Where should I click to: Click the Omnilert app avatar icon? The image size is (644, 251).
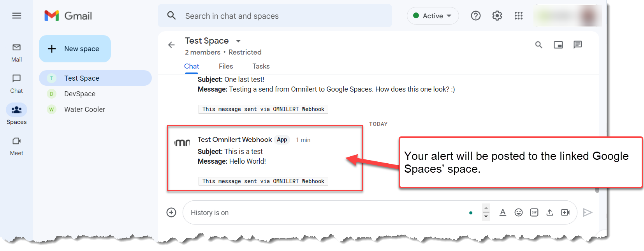(x=182, y=143)
